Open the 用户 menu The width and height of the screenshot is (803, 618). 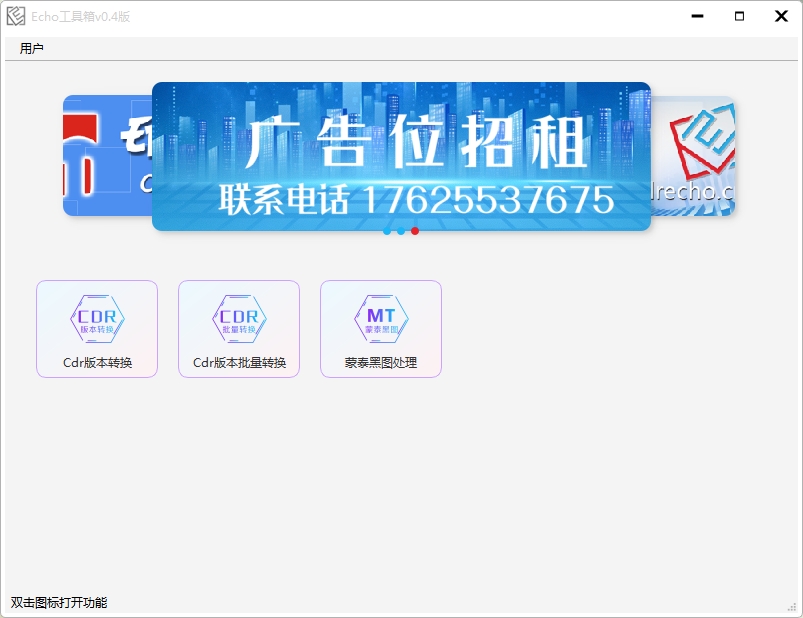click(33, 47)
